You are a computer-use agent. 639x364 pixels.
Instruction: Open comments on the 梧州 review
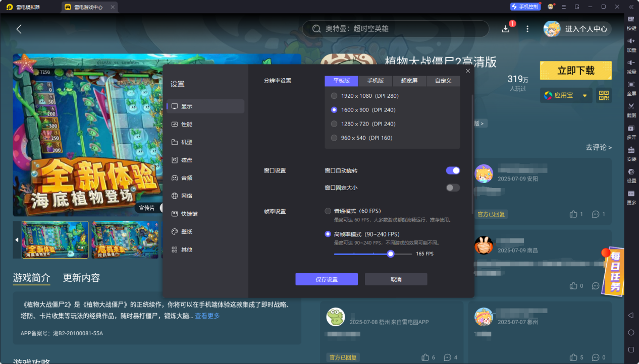tap(448, 357)
